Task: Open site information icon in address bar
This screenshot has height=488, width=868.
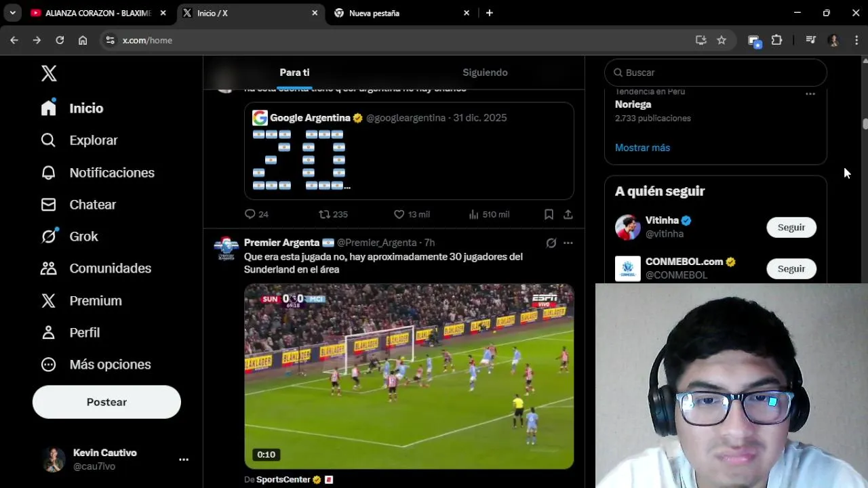Action: 111,40
